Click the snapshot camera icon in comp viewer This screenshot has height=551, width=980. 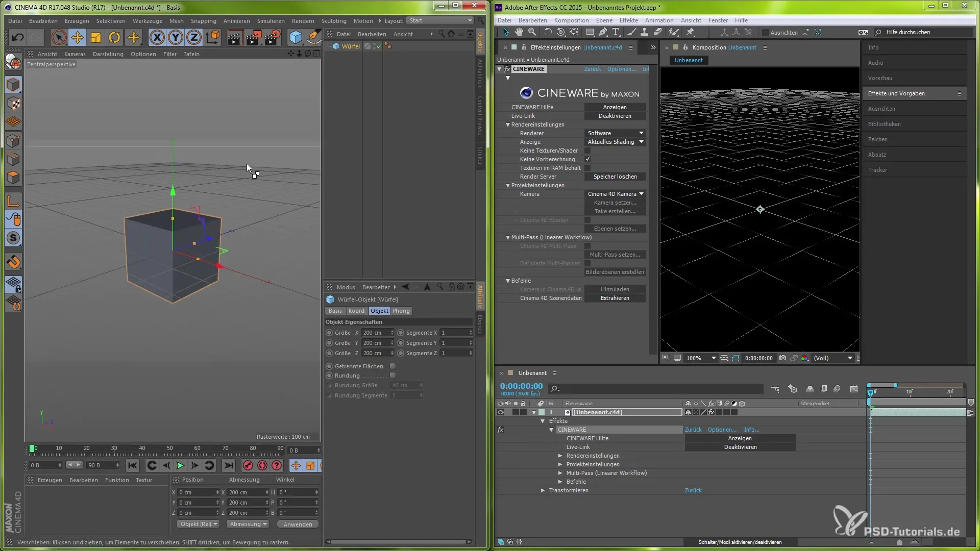[x=782, y=358]
